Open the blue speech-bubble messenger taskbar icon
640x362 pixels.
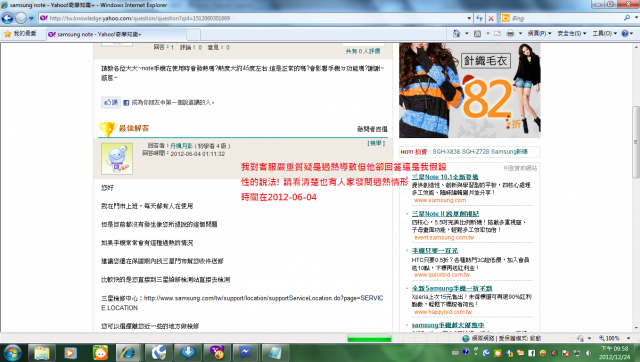coord(245,353)
